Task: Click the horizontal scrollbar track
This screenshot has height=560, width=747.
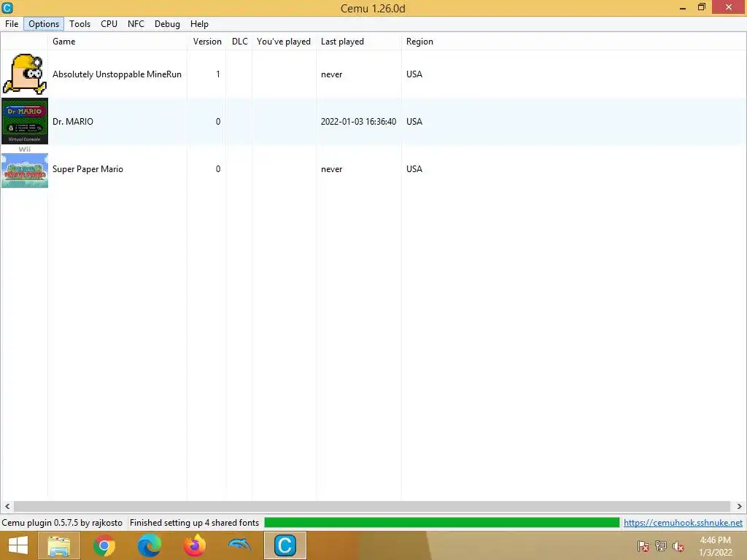Action: click(x=372, y=506)
